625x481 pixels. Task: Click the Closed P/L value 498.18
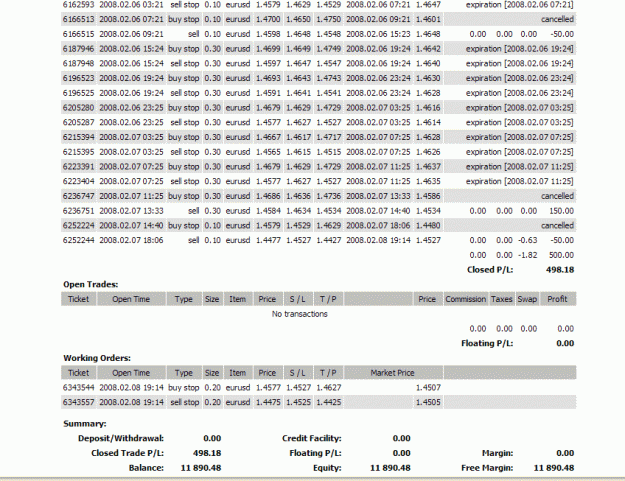pos(560,270)
